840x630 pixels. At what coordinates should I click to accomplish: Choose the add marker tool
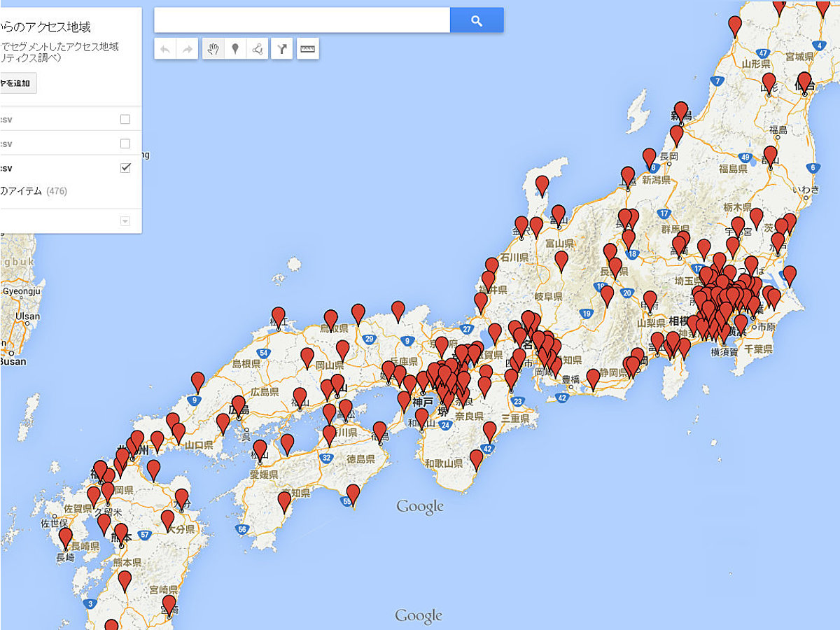click(236, 49)
